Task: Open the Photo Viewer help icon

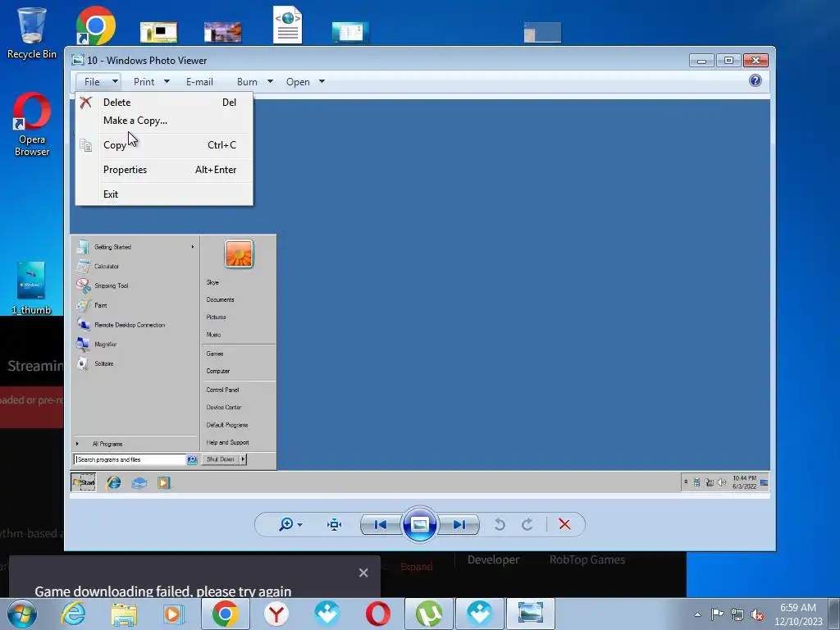Action: 755,81
